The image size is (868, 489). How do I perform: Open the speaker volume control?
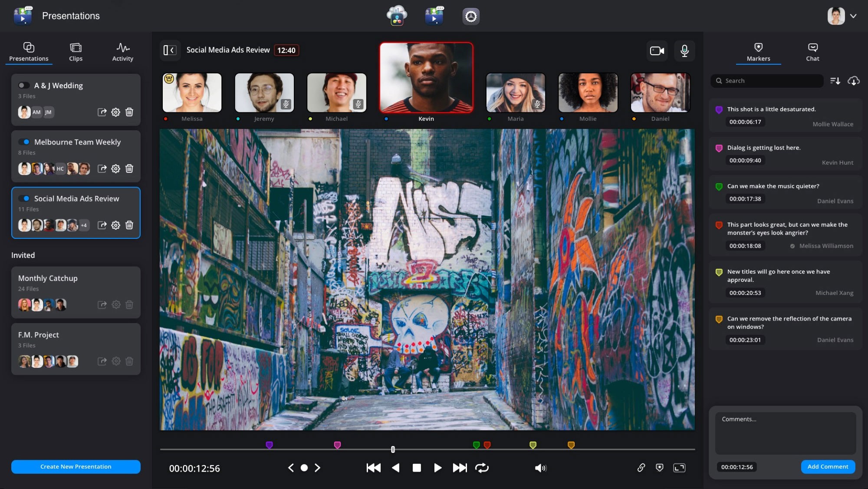coord(540,468)
